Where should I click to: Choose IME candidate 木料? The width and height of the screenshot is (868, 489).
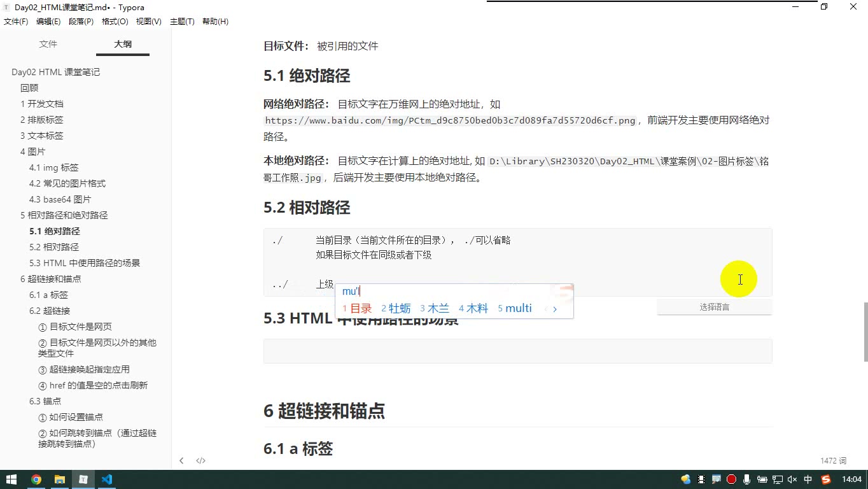pos(473,308)
